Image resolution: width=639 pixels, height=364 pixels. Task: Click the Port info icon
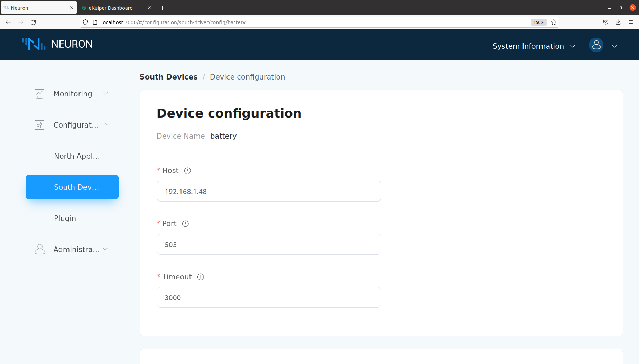coord(185,224)
